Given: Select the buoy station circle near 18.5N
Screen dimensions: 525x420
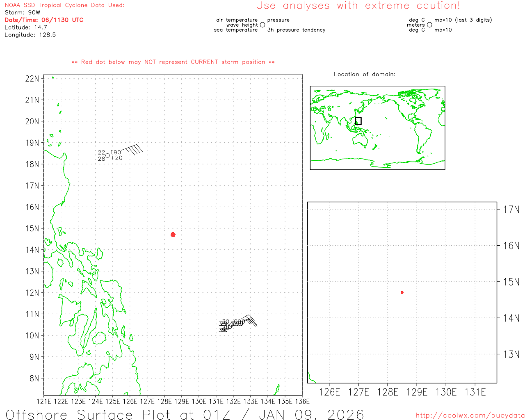Looking at the screenshot, I should coord(107,155).
